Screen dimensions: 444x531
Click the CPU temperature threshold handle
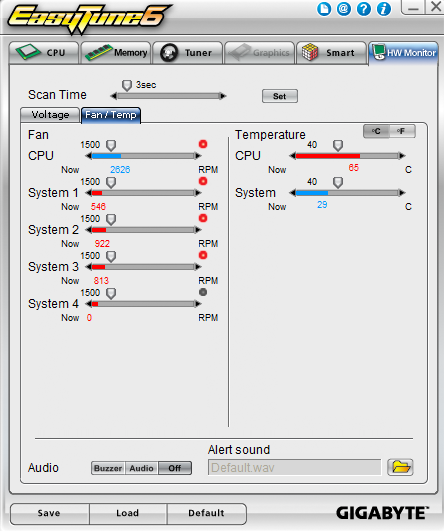[338, 146]
